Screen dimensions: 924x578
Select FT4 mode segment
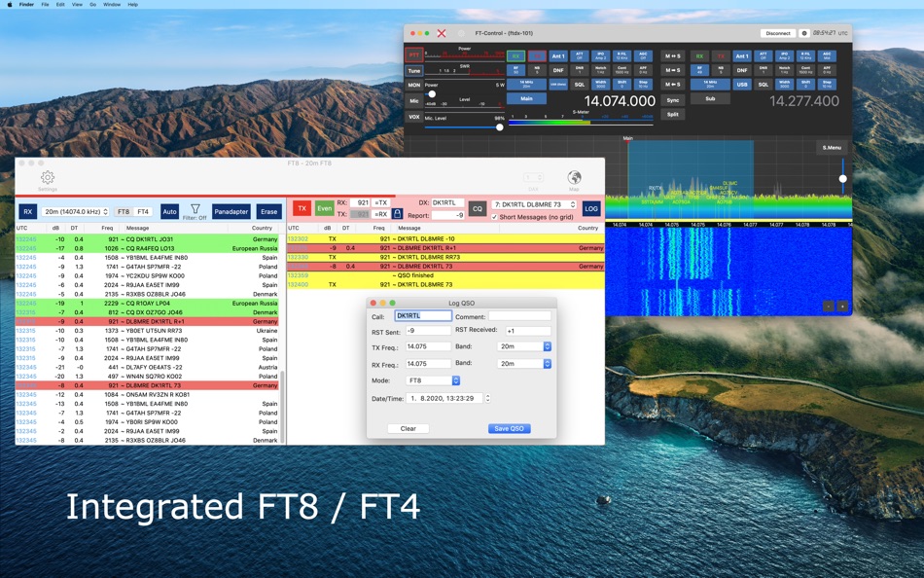(143, 212)
